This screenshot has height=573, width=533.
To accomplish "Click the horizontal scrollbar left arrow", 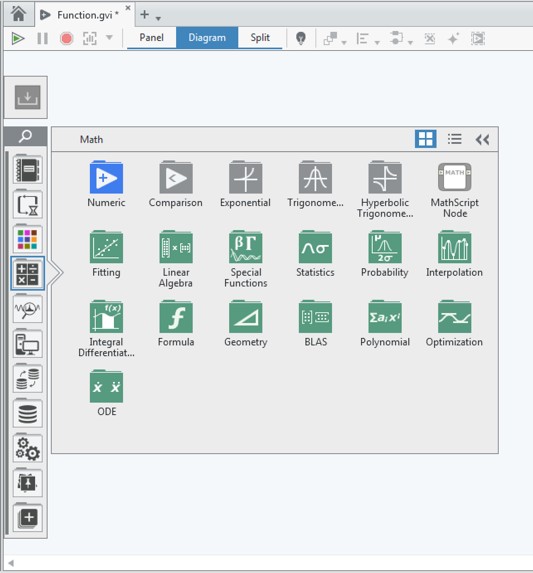I will pos(11,563).
